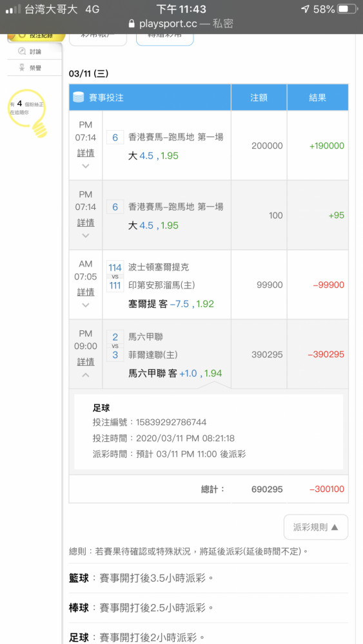Collapse the 派彩規則 payout rules panel
This screenshot has width=363, height=644.
pyautogui.click(x=316, y=527)
